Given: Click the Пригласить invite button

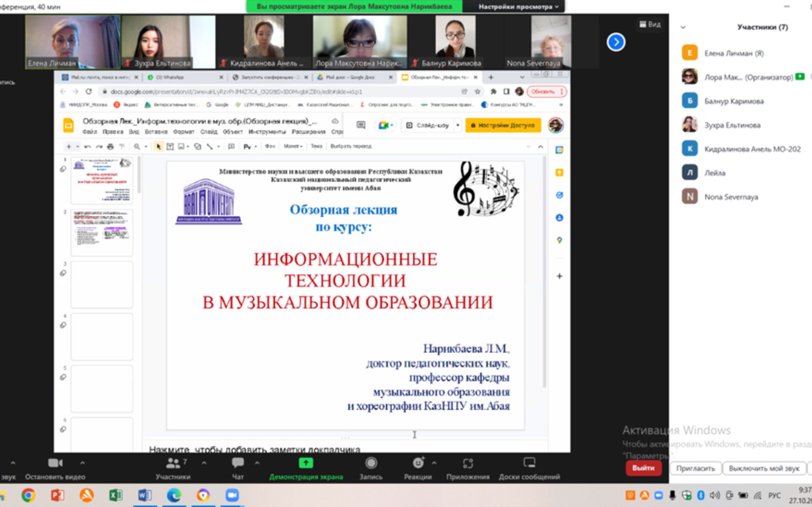Looking at the screenshot, I should 695,468.
